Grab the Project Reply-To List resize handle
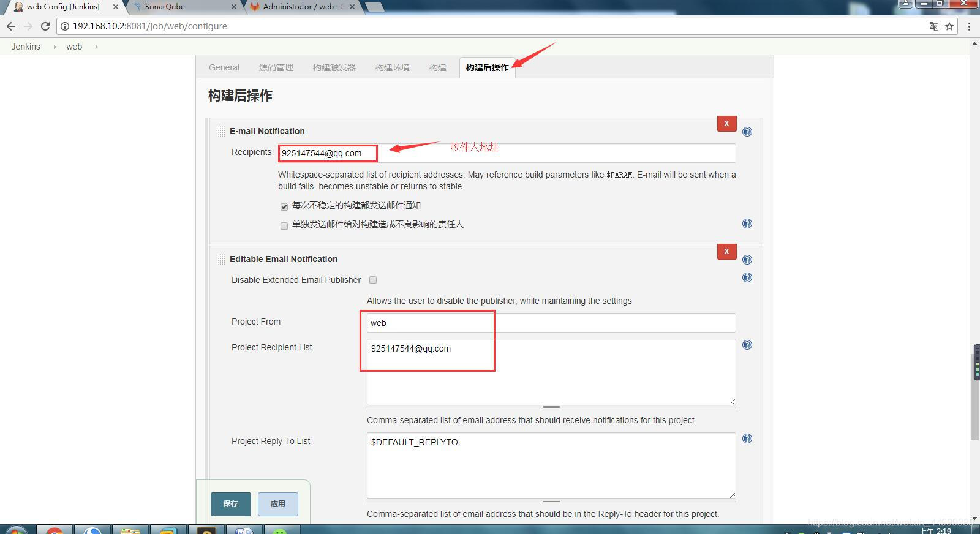The height and width of the screenshot is (534, 980). (x=551, y=501)
